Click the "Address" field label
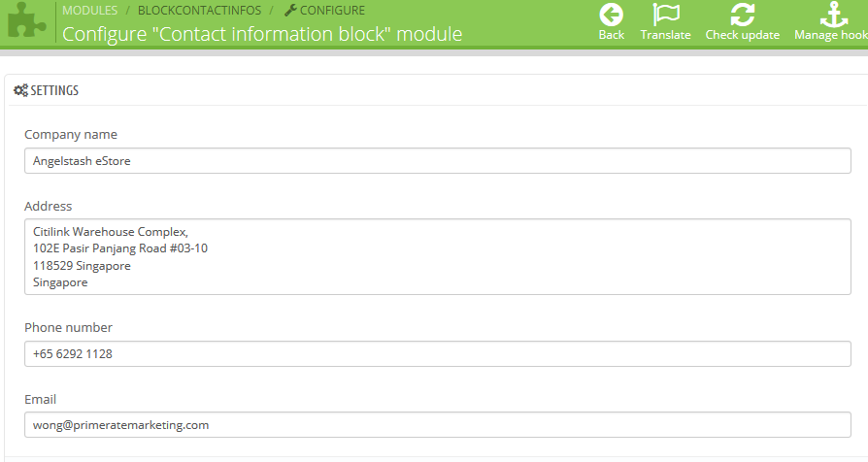Viewport: 868px width, 462px height. pyautogui.click(x=49, y=206)
